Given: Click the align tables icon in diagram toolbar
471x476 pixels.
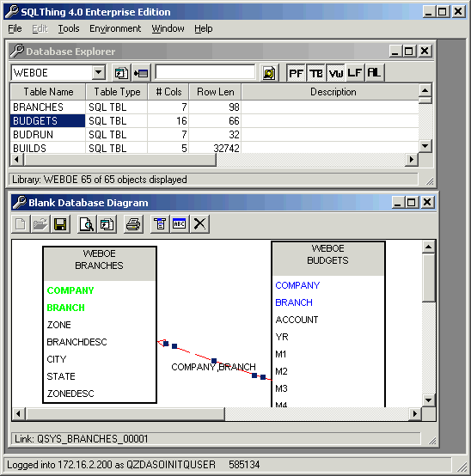Looking at the screenshot, I should click(x=160, y=224).
